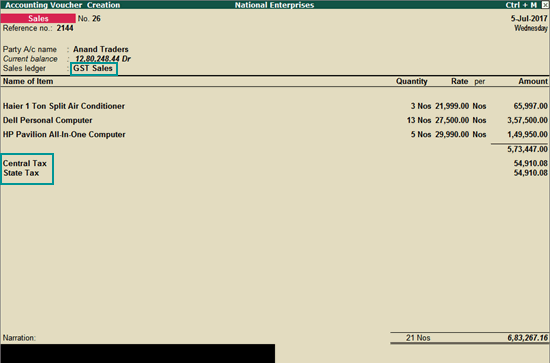Edit the 13 Nos quantity for Dell
Image resolution: width=550 pixels, height=363 pixels.
coord(419,120)
